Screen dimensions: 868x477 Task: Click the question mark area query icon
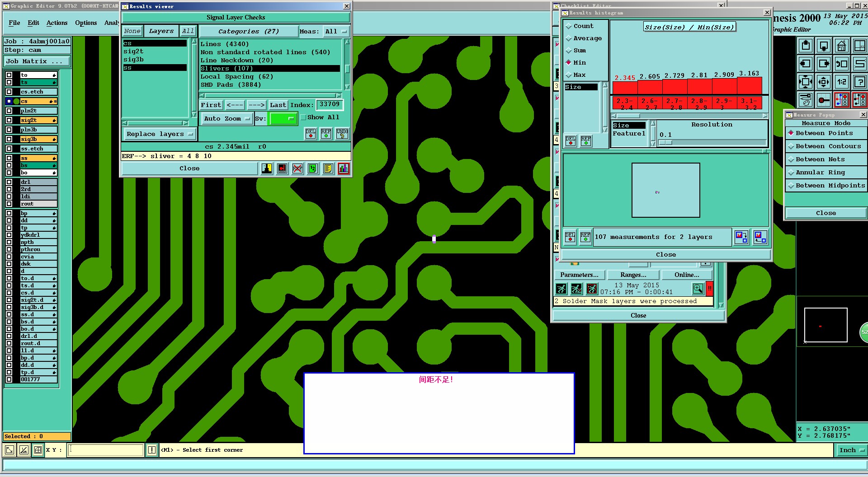[x=859, y=82]
